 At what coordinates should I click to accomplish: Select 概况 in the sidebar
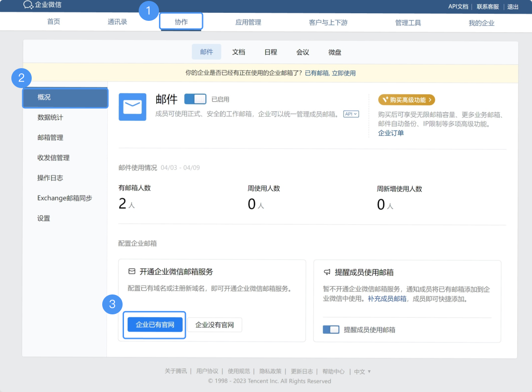click(x=65, y=98)
